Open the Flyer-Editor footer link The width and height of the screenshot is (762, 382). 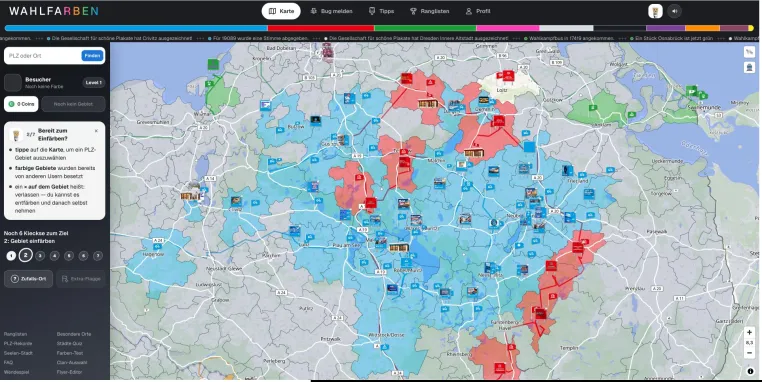[69, 372]
